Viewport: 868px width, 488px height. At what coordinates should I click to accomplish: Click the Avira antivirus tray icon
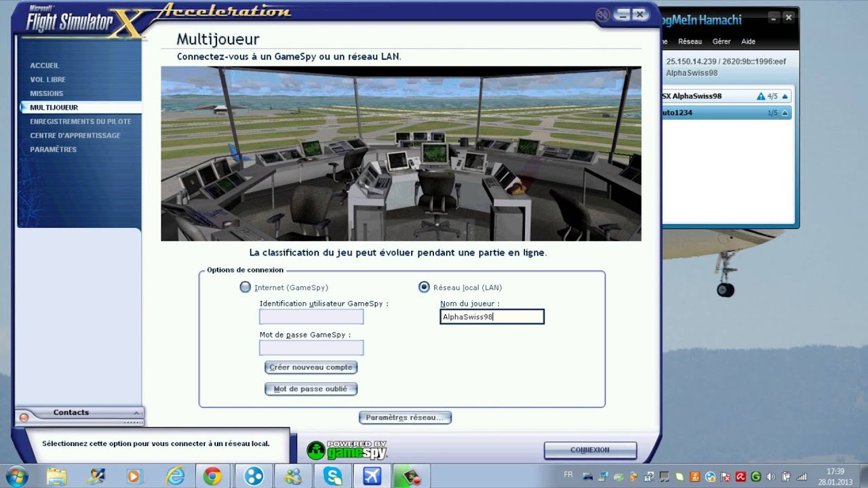[741, 476]
